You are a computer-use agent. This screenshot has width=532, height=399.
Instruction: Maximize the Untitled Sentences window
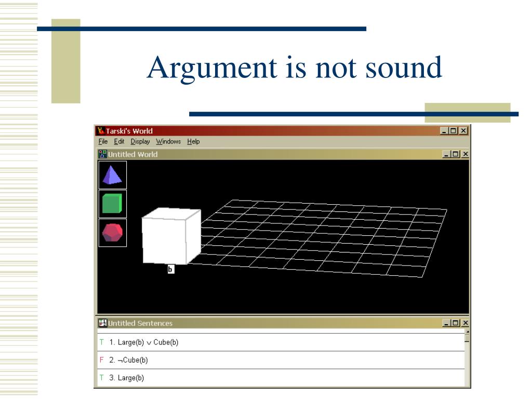(x=455, y=323)
